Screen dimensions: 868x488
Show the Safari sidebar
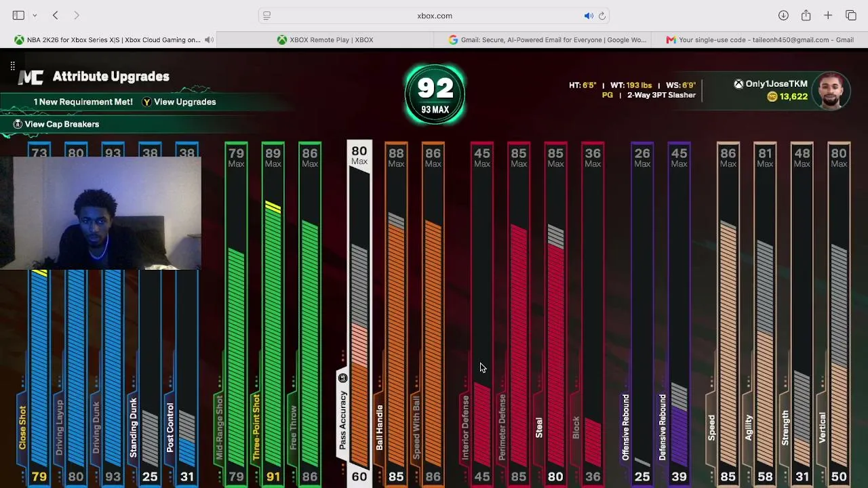[x=18, y=16]
